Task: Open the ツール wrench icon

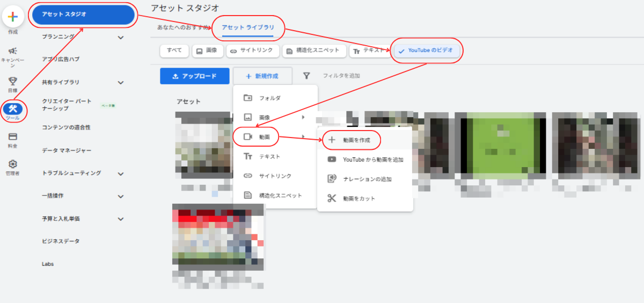Action: (13, 109)
